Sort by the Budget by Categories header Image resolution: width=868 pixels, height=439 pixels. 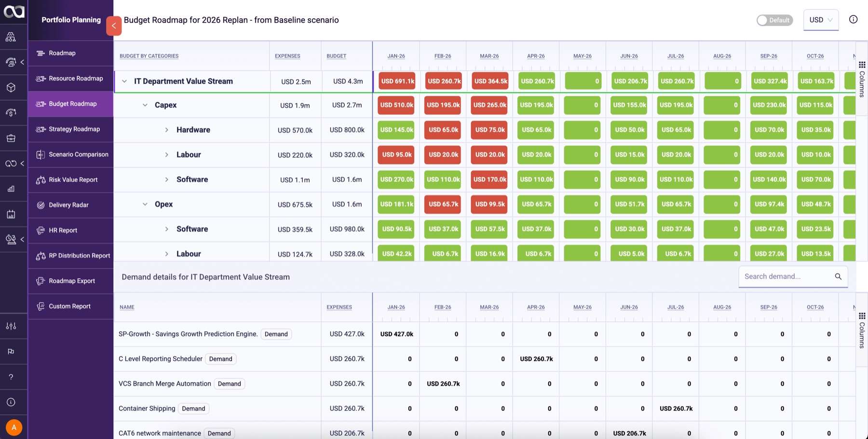tap(149, 56)
